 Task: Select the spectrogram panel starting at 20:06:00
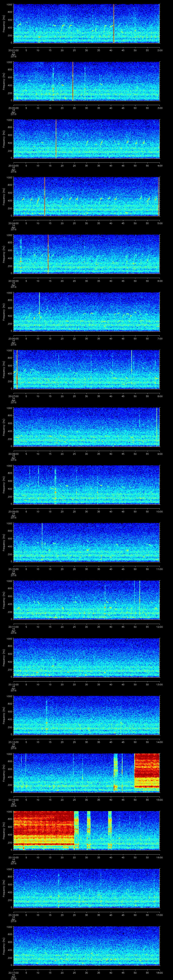(x=86, y=312)
